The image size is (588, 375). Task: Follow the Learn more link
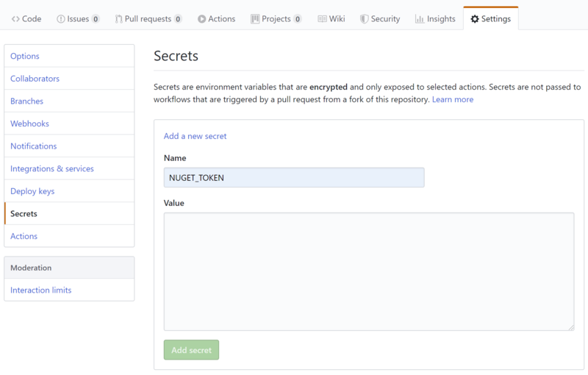pyautogui.click(x=453, y=99)
